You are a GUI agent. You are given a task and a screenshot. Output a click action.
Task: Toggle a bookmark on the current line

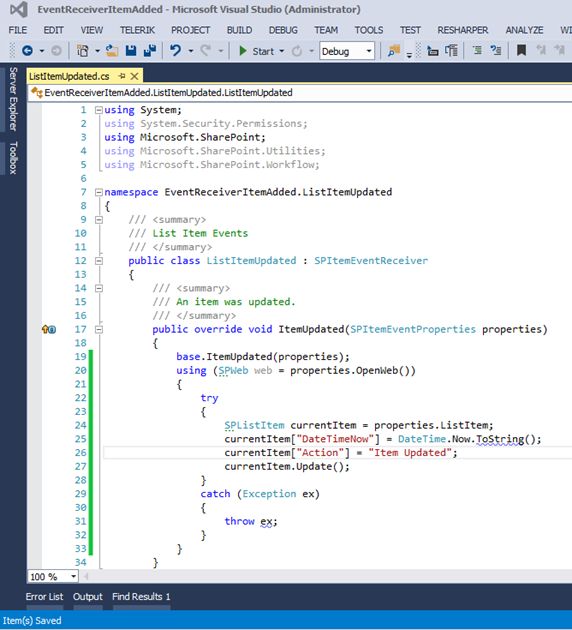click(521, 51)
